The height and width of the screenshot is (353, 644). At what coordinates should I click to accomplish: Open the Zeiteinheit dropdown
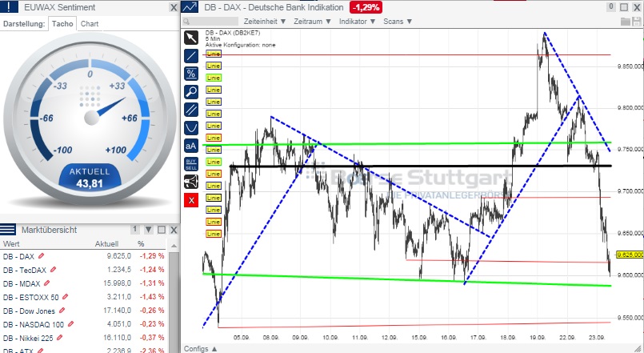pos(265,22)
